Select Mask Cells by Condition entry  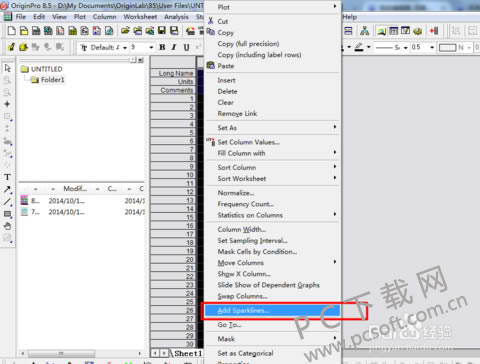(273, 252)
